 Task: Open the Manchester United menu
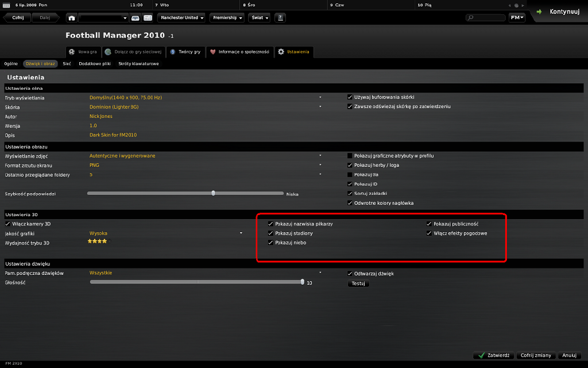(x=181, y=18)
